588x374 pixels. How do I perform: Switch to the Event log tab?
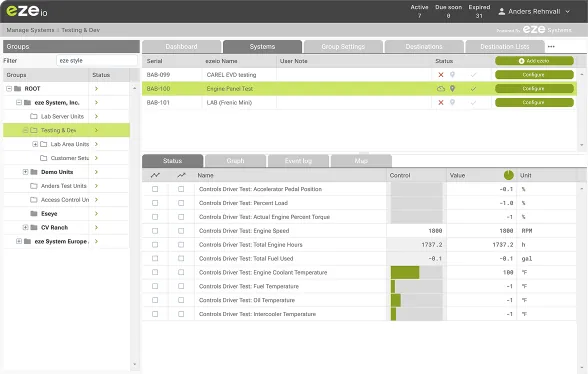coord(298,161)
